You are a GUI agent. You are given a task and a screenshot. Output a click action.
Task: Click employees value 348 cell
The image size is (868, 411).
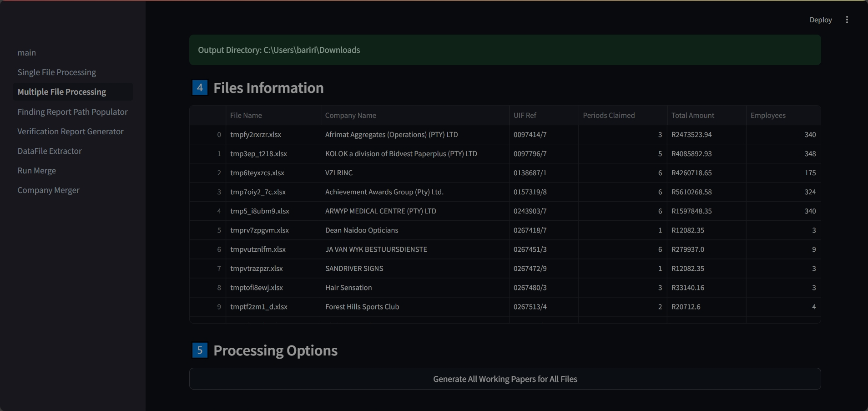point(783,154)
